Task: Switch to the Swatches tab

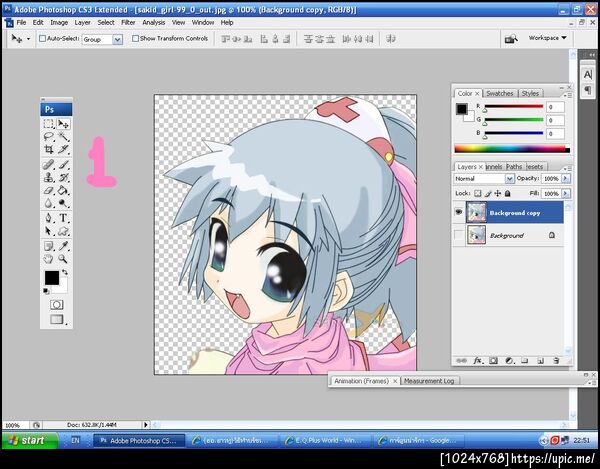Action: 500,93
